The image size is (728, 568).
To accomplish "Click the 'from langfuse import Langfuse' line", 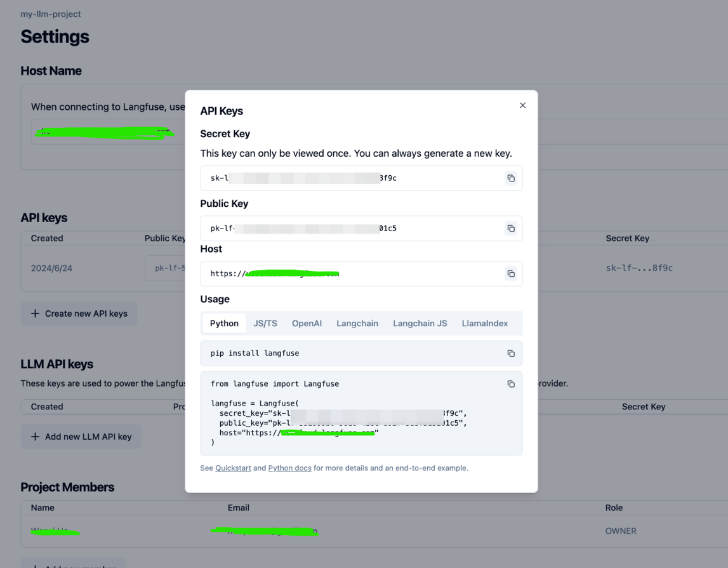I will tap(275, 384).
